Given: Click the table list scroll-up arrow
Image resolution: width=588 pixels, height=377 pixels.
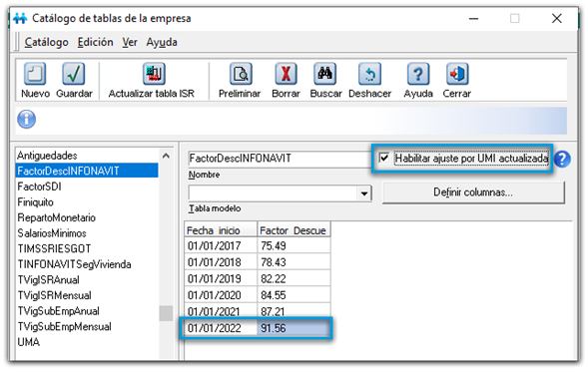Looking at the screenshot, I should tap(166, 156).
